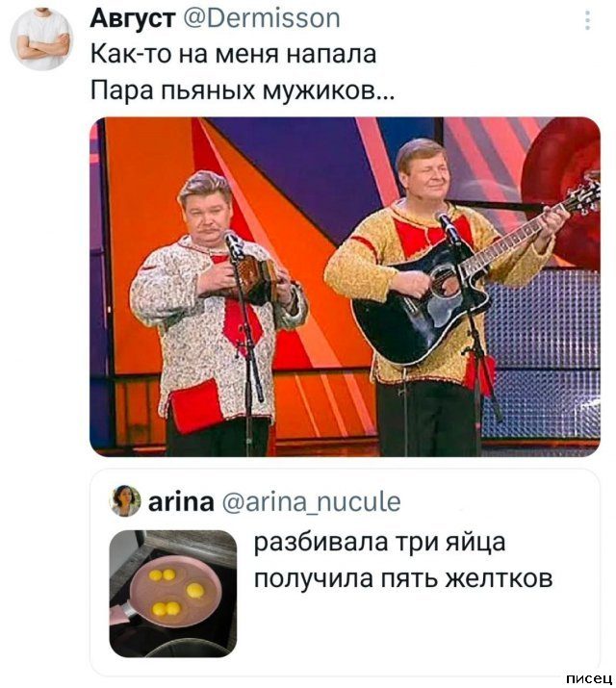Open Август's profile avatar
The height and width of the screenshot is (688, 616).
tap(41, 39)
